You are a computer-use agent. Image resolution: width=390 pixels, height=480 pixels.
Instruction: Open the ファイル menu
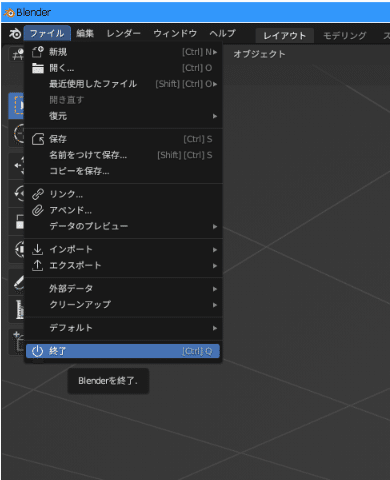tap(47, 34)
